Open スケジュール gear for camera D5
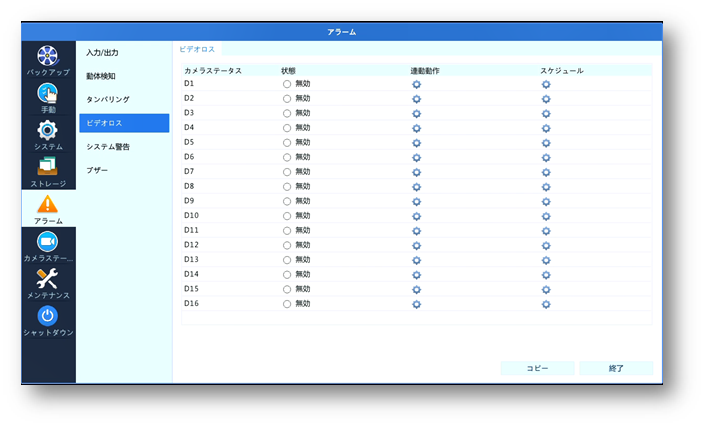 (x=546, y=143)
